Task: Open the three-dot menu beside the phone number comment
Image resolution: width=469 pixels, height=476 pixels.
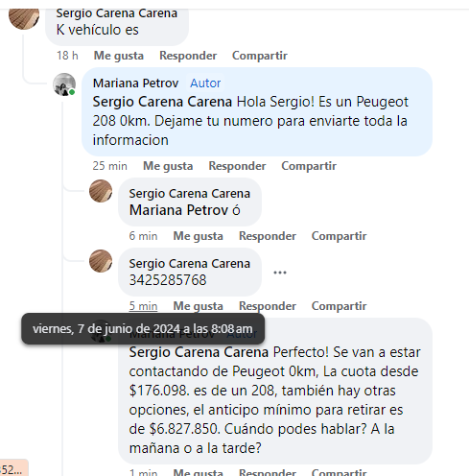Action: coord(280,273)
